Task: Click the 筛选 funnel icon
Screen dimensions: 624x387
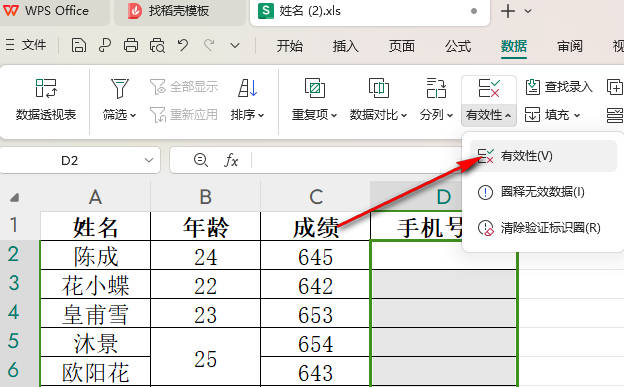Action: [x=119, y=88]
